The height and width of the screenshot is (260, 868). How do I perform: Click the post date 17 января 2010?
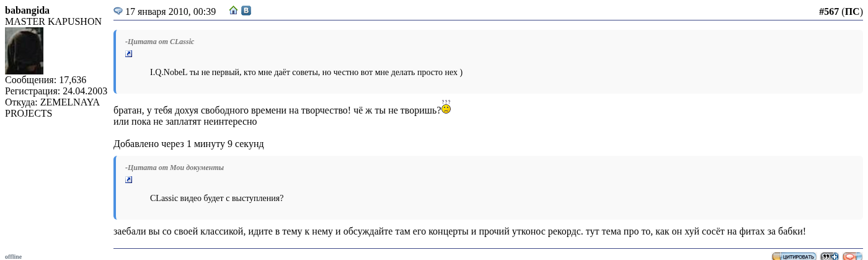tap(170, 12)
